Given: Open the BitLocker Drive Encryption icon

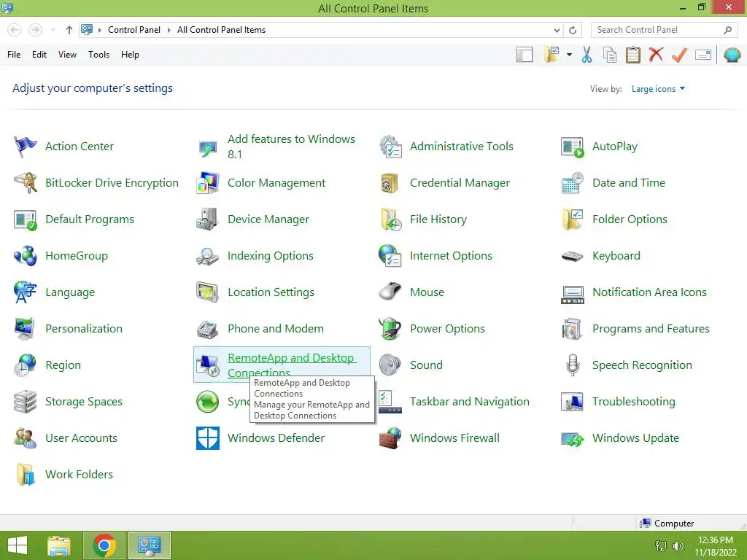Looking at the screenshot, I should point(26,183).
